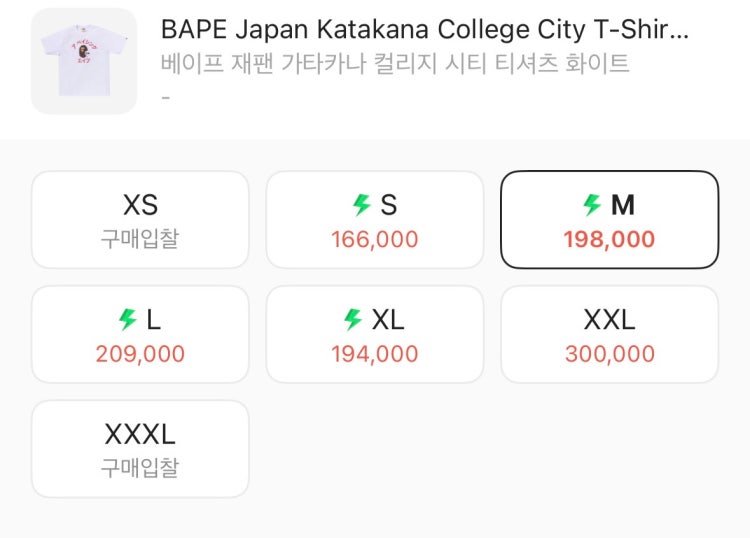Tap the fast-delivery lightning icon beside M
The image size is (750, 538).
tap(592, 205)
